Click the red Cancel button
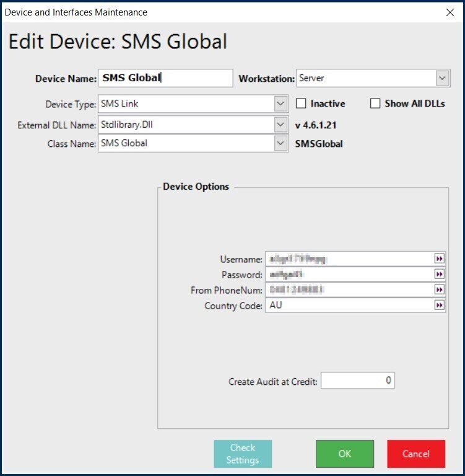The height and width of the screenshot is (476, 465). click(x=416, y=454)
